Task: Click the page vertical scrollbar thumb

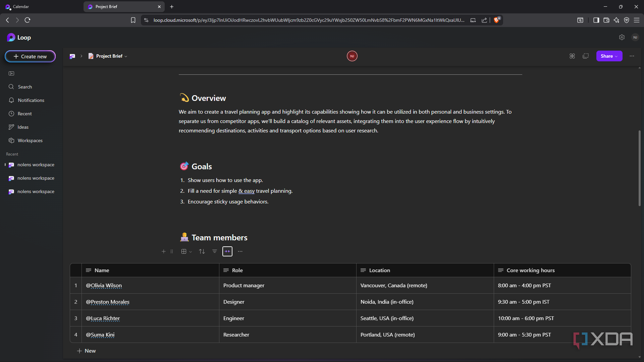Action: (639, 168)
